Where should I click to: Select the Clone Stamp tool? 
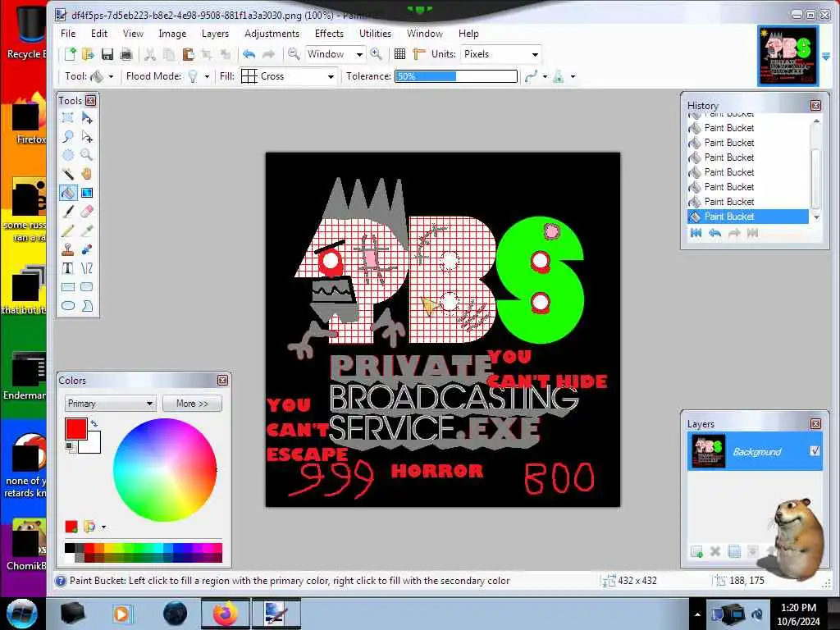click(x=68, y=249)
